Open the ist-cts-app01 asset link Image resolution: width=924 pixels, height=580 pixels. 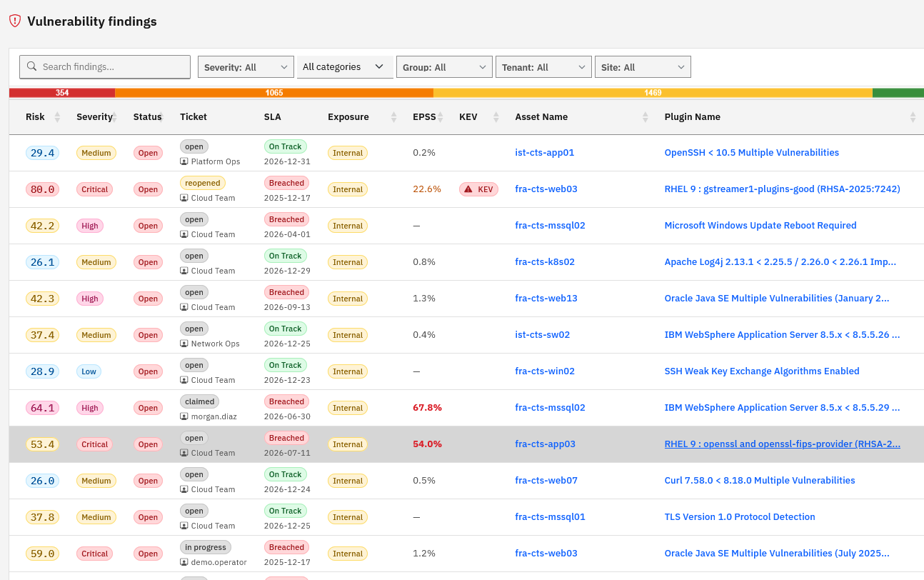click(x=545, y=153)
